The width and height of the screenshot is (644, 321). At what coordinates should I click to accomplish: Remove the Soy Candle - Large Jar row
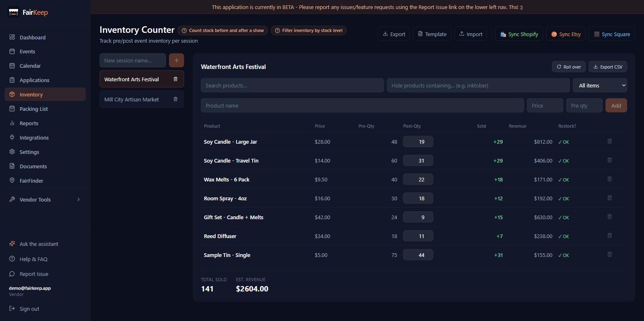609,141
